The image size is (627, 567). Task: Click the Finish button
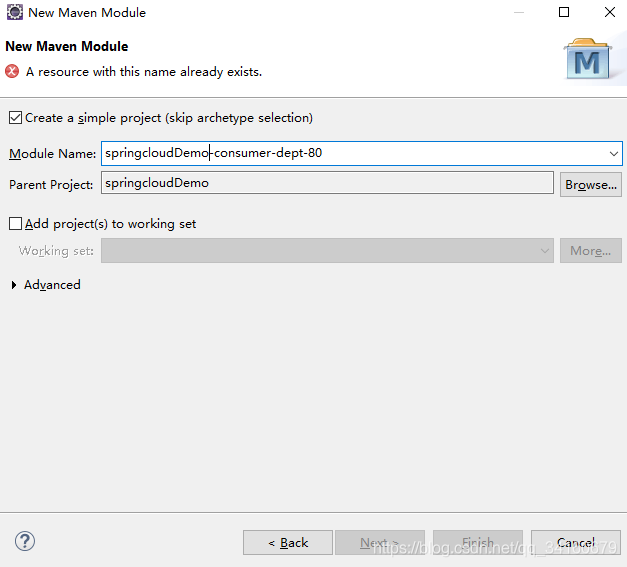point(478,543)
